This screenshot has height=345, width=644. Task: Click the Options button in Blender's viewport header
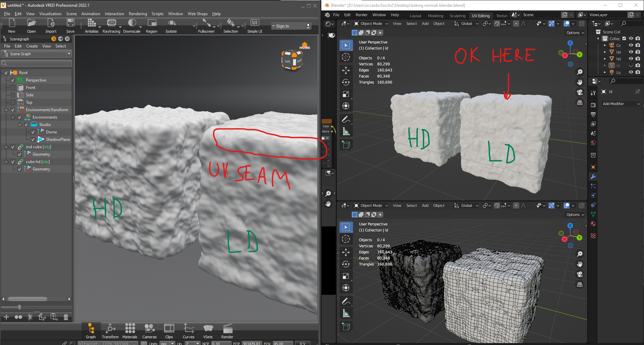[x=574, y=32]
